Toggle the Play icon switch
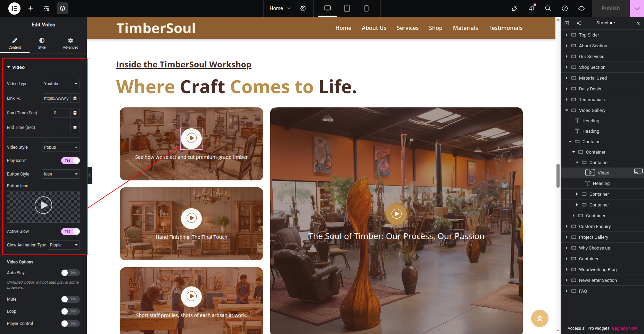644x334 pixels. (71, 161)
